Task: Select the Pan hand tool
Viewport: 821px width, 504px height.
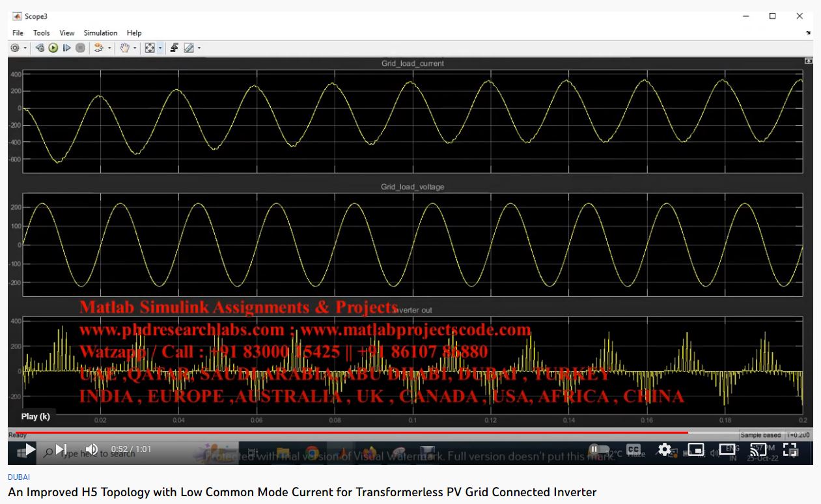Action: [124, 48]
